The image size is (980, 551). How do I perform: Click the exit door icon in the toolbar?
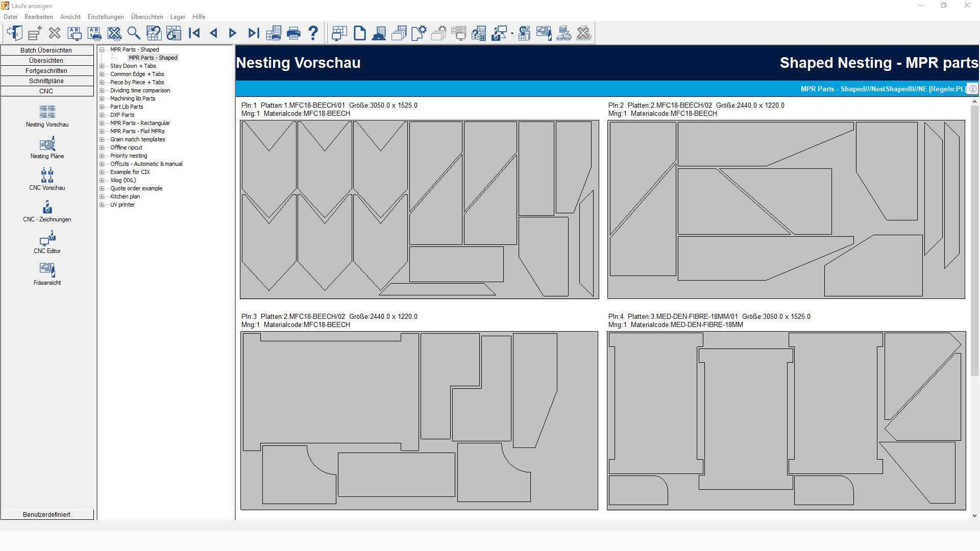pos(14,34)
